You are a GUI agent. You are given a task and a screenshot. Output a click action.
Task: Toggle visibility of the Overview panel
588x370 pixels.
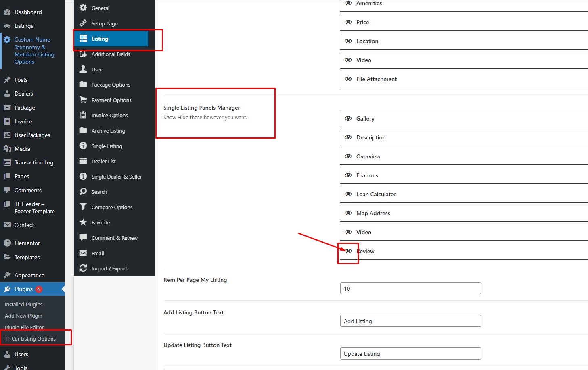click(348, 156)
